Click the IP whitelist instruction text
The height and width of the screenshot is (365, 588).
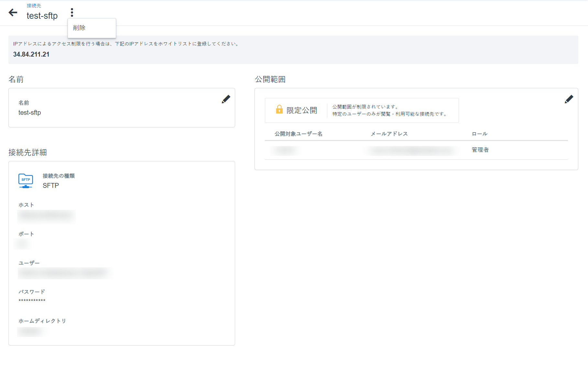[x=127, y=44]
